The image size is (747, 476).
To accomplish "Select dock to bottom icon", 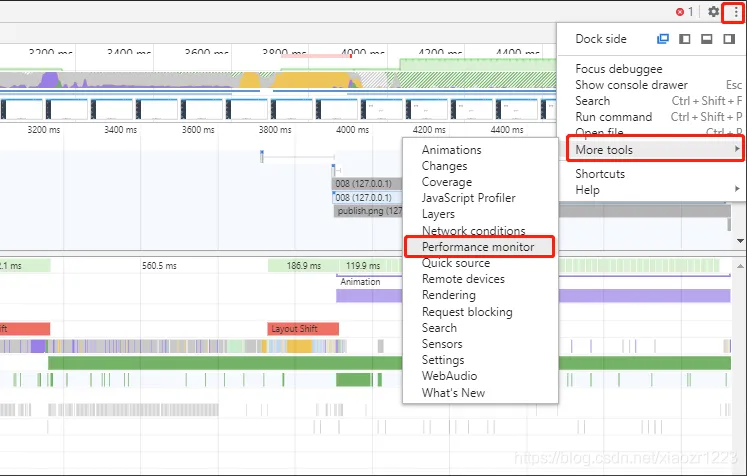I will click(x=707, y=39).
